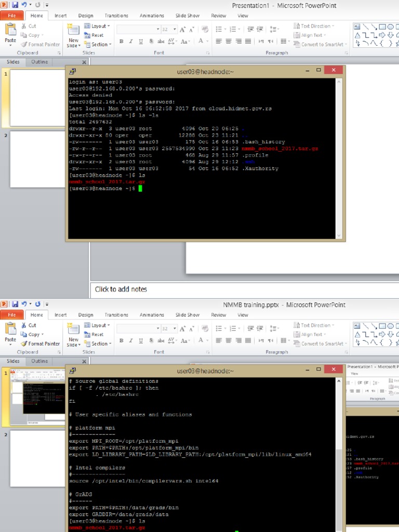Open the Insert tab in Presentation1 window

pyautogui.click(x=61, y=16)
